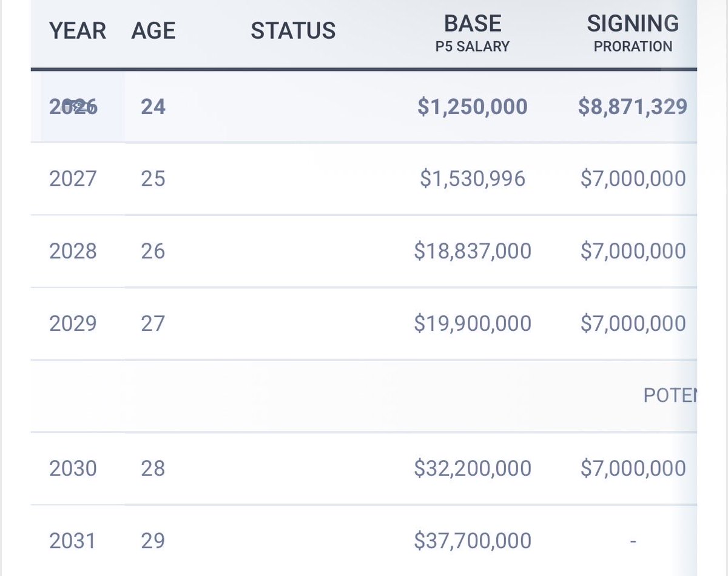The width and height of the screenshot is (728, 576).
Task: Click the SIGNING PRORATION header
Action: point(633,34)
